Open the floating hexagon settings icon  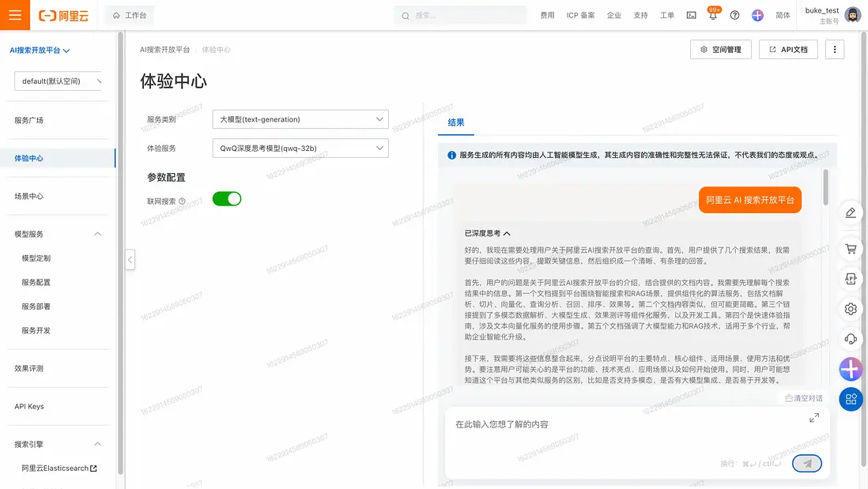[851, 309]
